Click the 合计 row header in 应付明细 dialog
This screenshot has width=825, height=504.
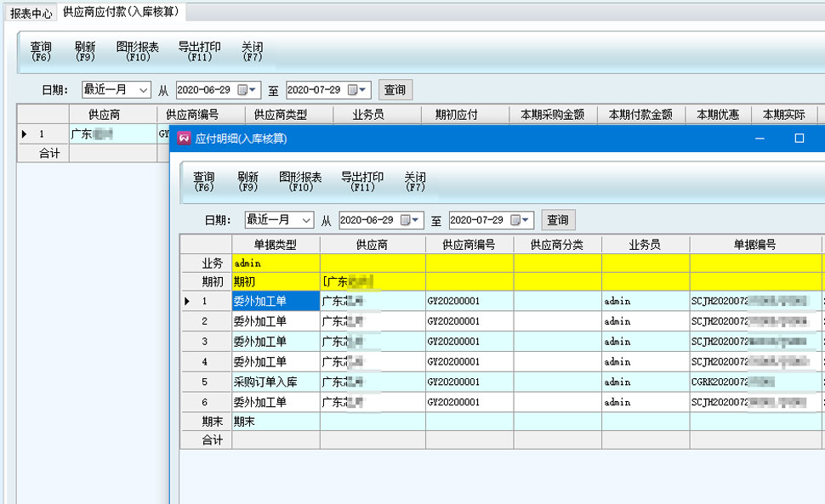pyautogui.click(x=207, y=440)
